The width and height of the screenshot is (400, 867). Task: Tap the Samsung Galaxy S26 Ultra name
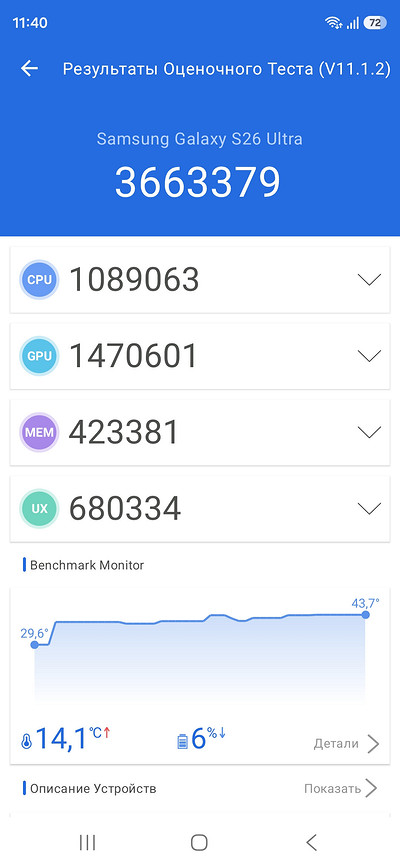click(x=200, y=138)
